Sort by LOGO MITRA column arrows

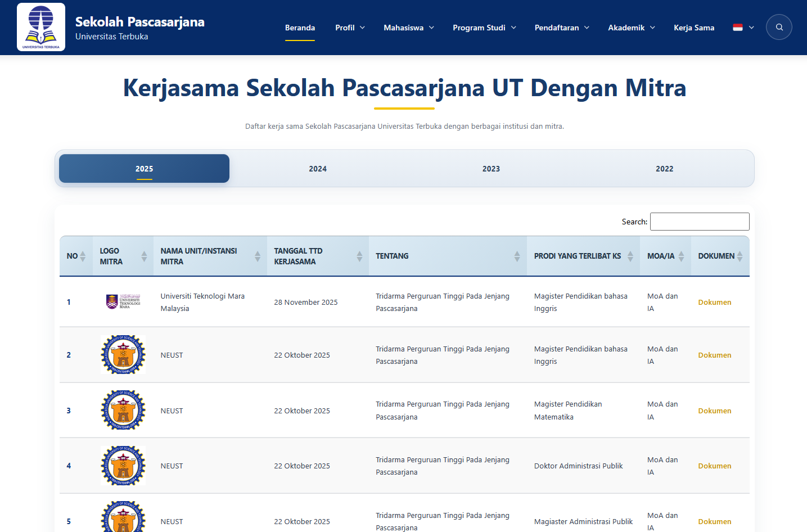[x=144, y=256]
